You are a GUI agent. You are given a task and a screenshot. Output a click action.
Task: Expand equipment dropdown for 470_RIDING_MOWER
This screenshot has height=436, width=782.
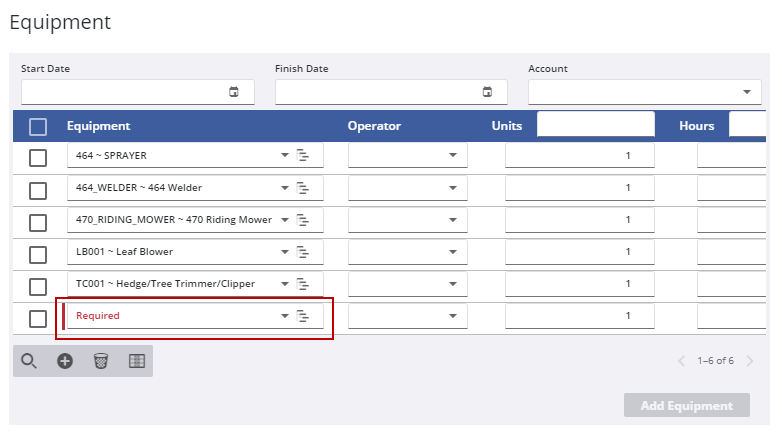[x=285, y=219]
